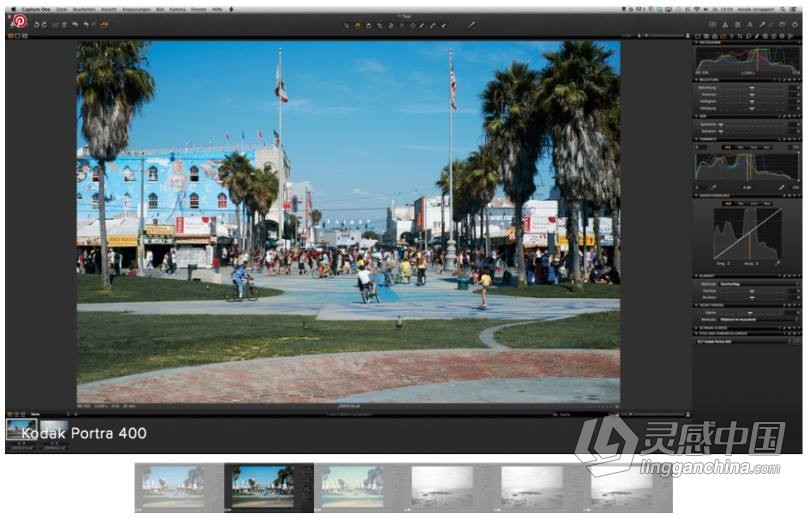This screenshot has height=518, width=810.
Task: Open the Vignettierung Methode dropdown
Action: click(759, 320)
